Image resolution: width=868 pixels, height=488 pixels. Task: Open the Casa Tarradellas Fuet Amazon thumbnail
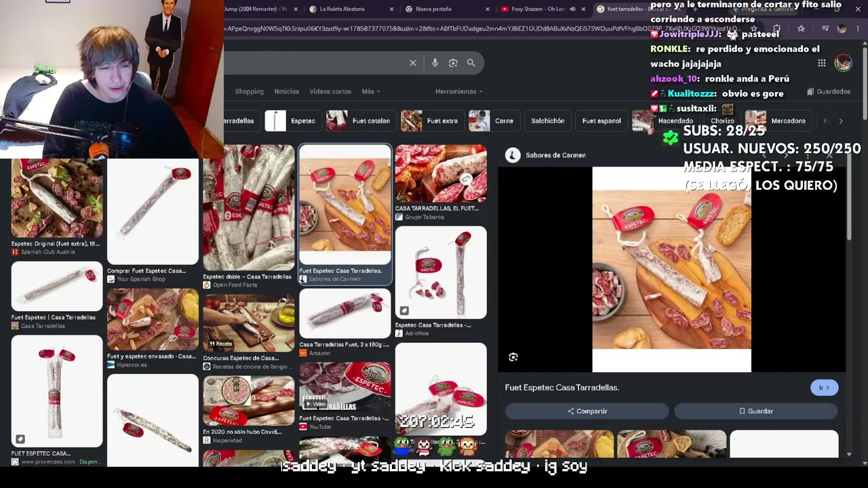pos(345,313)
